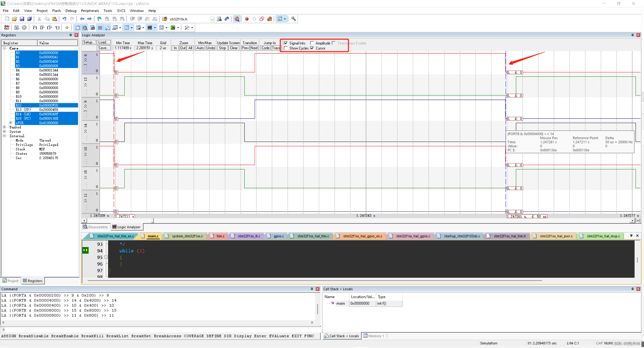Click the Reset CPU (RST) icon
Screen dimensions: 644x348
click(7, 28)
